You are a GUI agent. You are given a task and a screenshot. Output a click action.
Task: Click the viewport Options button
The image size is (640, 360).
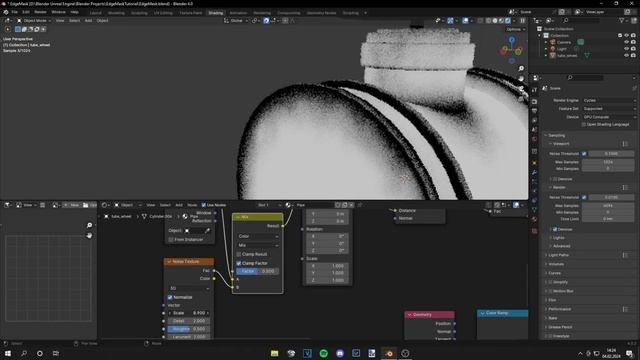tap(516, 29)
